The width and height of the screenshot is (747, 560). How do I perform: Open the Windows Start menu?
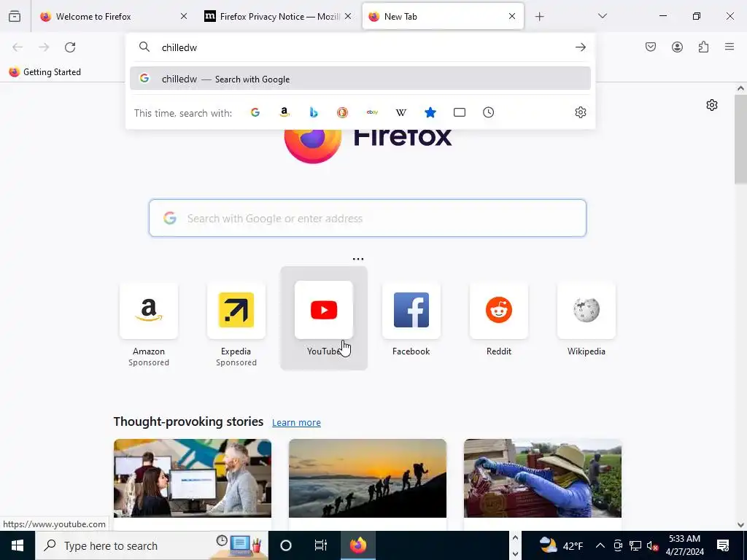pos(18,545)
